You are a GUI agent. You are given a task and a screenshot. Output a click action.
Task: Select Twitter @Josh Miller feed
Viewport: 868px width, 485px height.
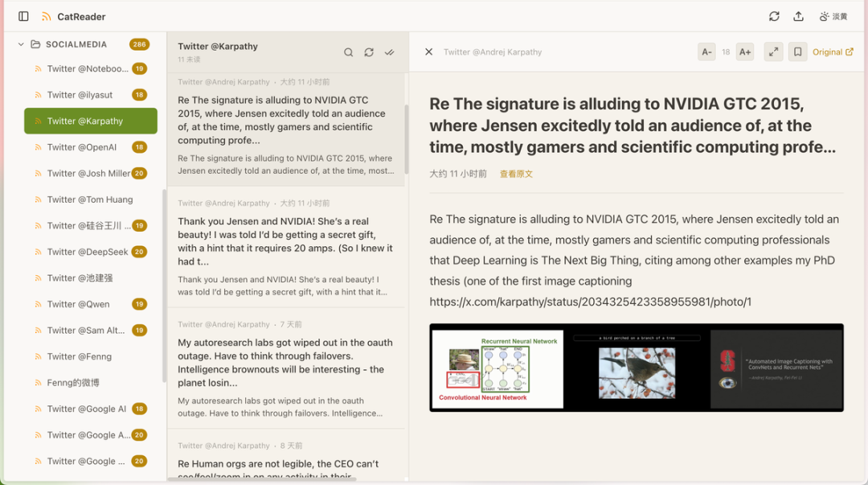pyautogui.click(x=91, y=174)
